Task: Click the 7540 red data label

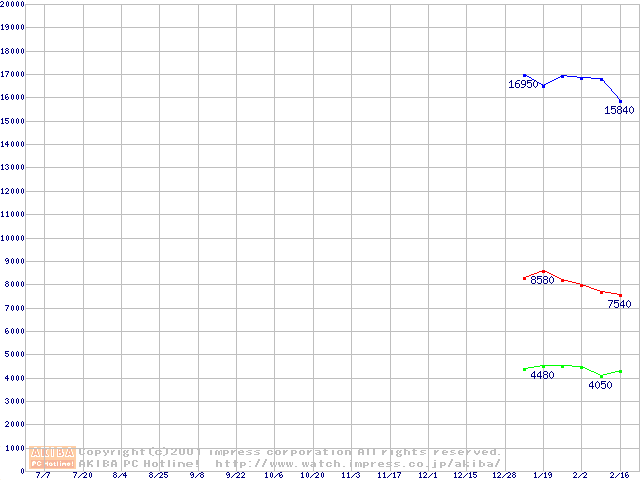Action: pyautogui.click(x=619, y=304)
